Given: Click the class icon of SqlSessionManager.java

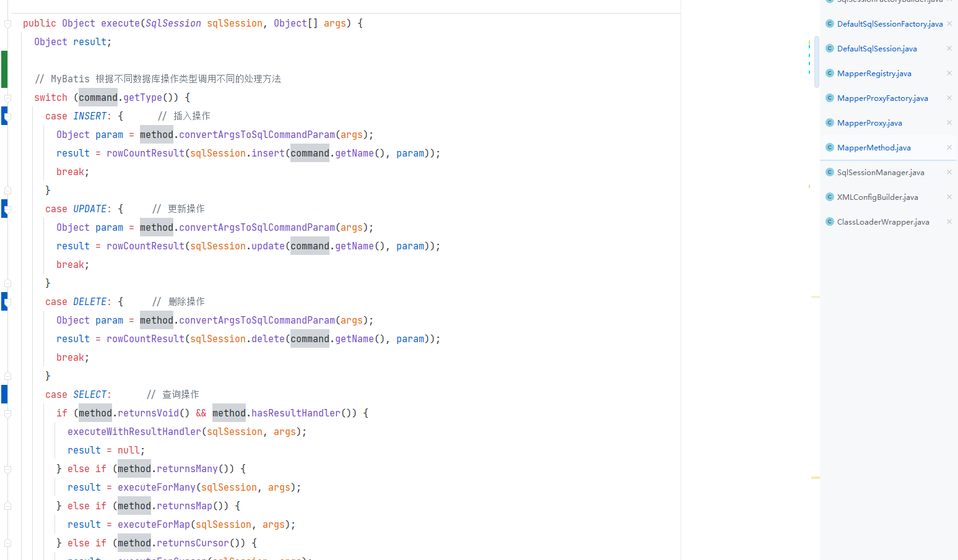Looking at the screenshot, I should (830, 172).
